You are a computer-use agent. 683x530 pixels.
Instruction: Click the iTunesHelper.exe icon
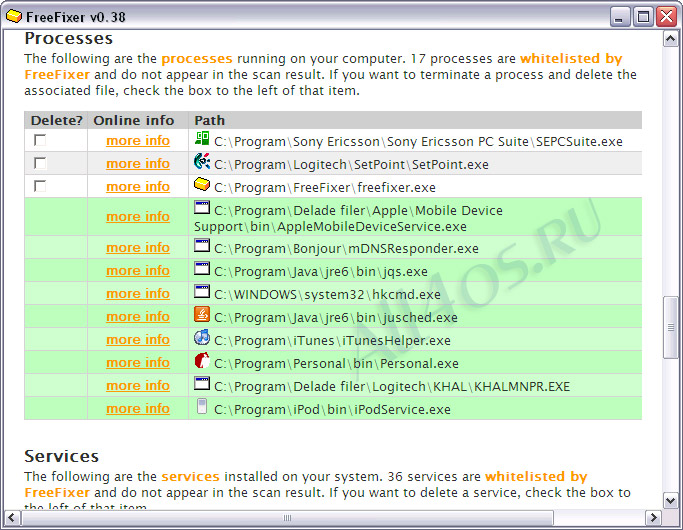click(x=202, y=337)
